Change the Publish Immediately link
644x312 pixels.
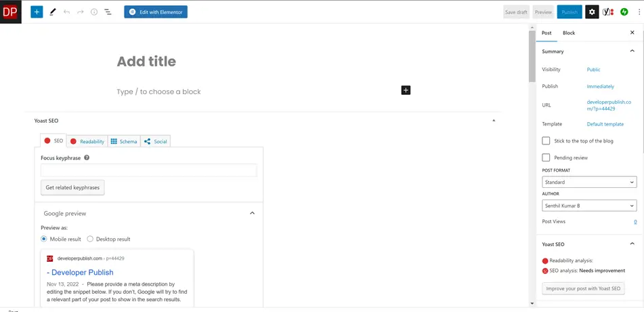[x=601, y=86]
